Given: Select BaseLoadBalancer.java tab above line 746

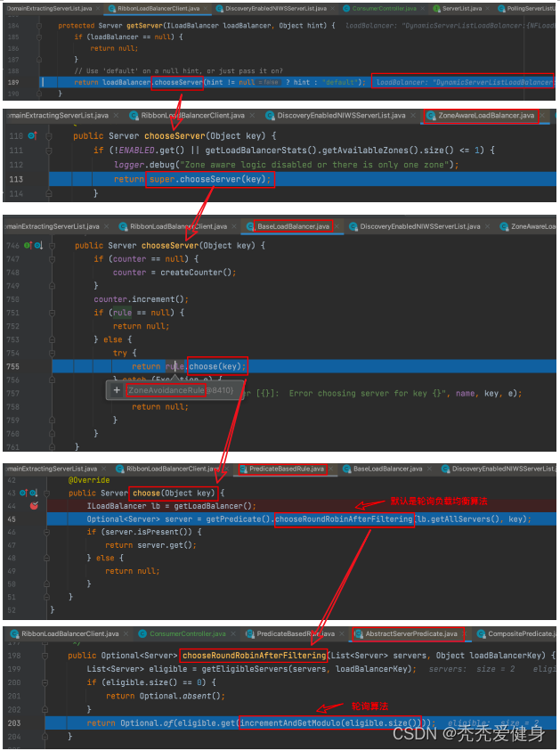Looking at the screenshot, I should (292, 226).
